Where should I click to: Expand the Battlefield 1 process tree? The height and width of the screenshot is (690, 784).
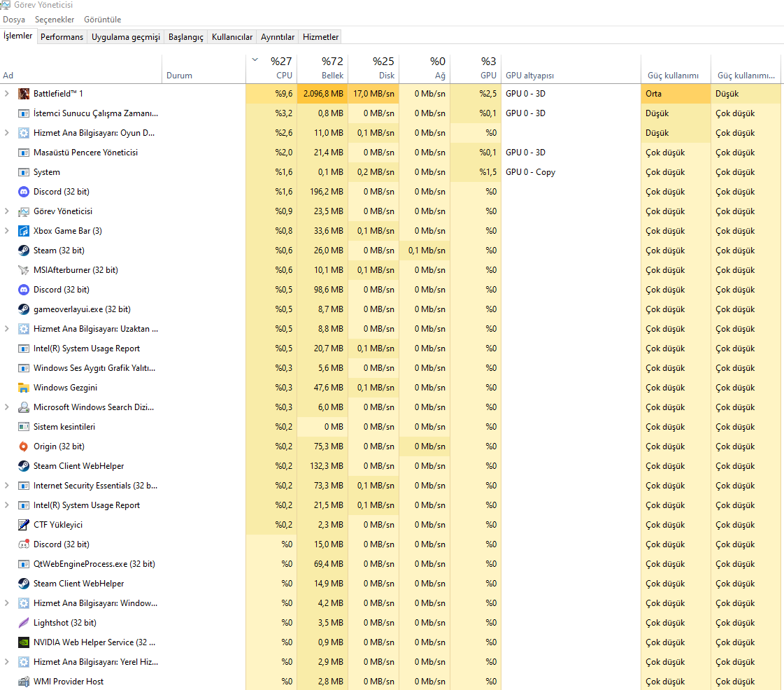[x=7, y=93]
